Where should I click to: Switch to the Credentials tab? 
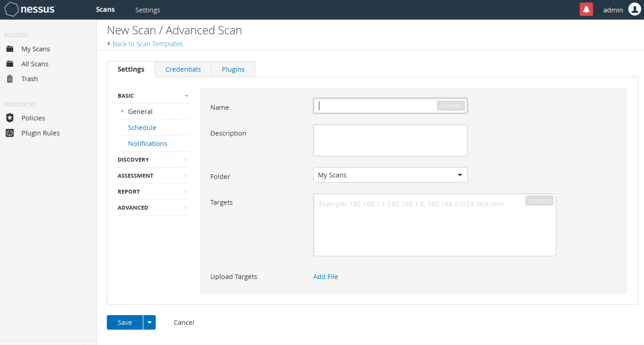[183, 69]
